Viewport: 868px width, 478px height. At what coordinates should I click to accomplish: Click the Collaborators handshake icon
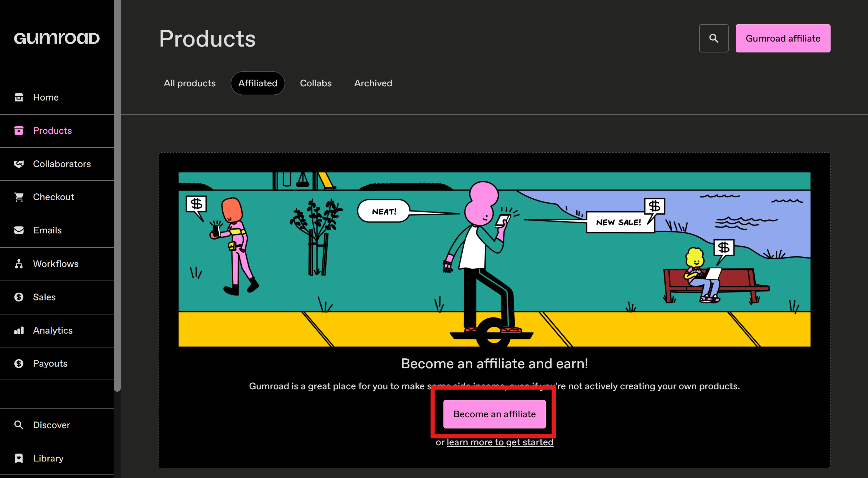[19, 164]
